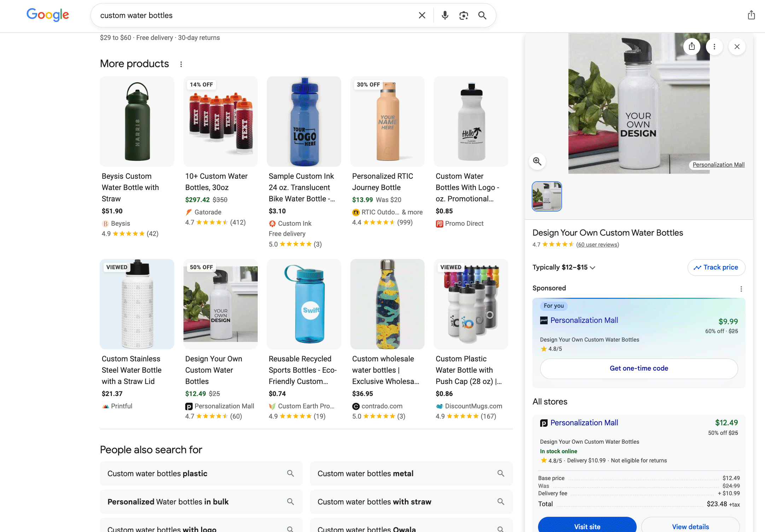765x532 pixels.
Task: Open Personalization Mall sponsored store link
Action: [x=584, y=320]
